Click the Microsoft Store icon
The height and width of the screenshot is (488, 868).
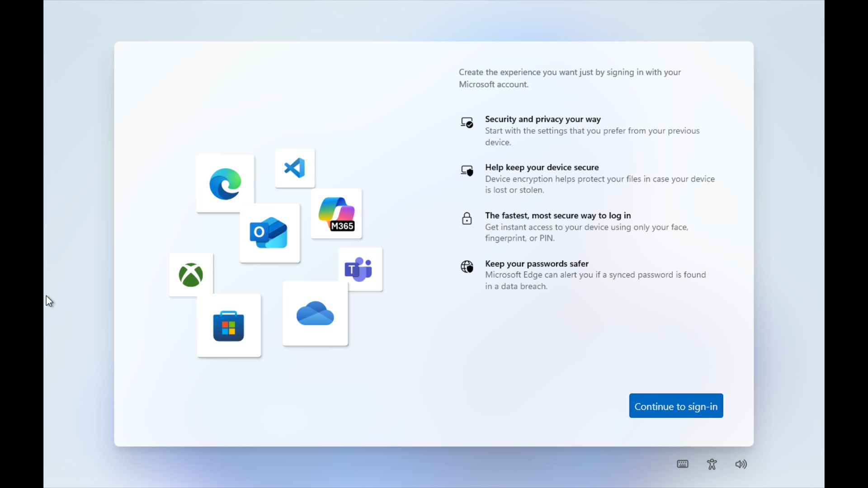coord(229,325)
